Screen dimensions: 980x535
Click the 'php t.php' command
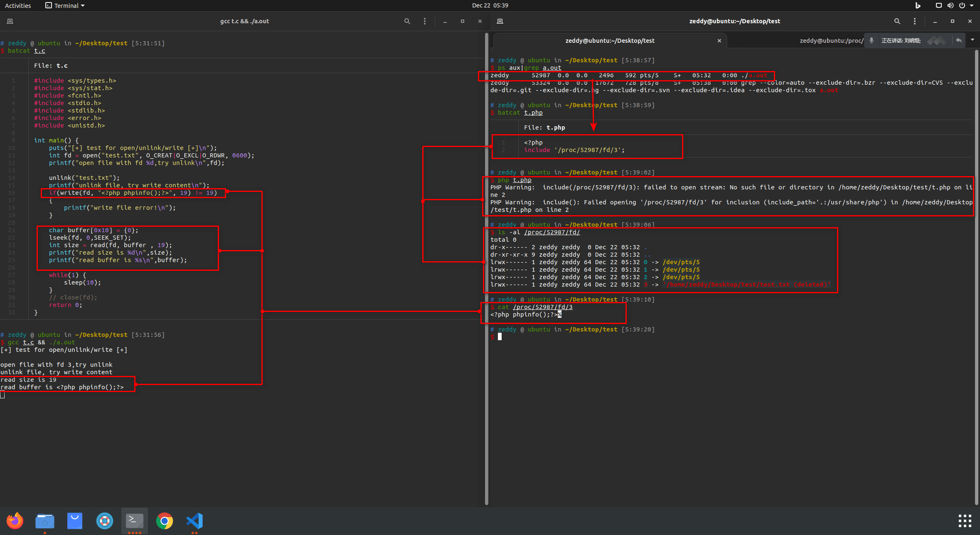pyautogui.click(x=515, y=180)
